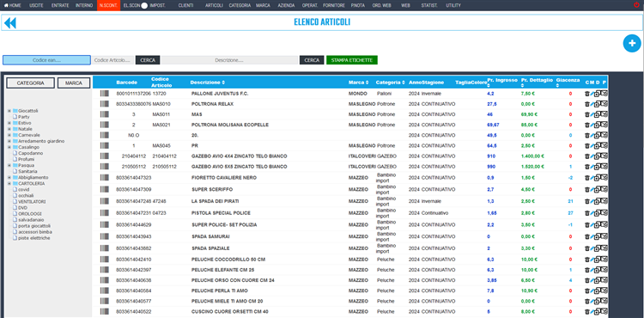The height and width of the screenshot is (318, 644).
Task: Sort by Pr. Dettaglio column header
Action: (538, 83)
